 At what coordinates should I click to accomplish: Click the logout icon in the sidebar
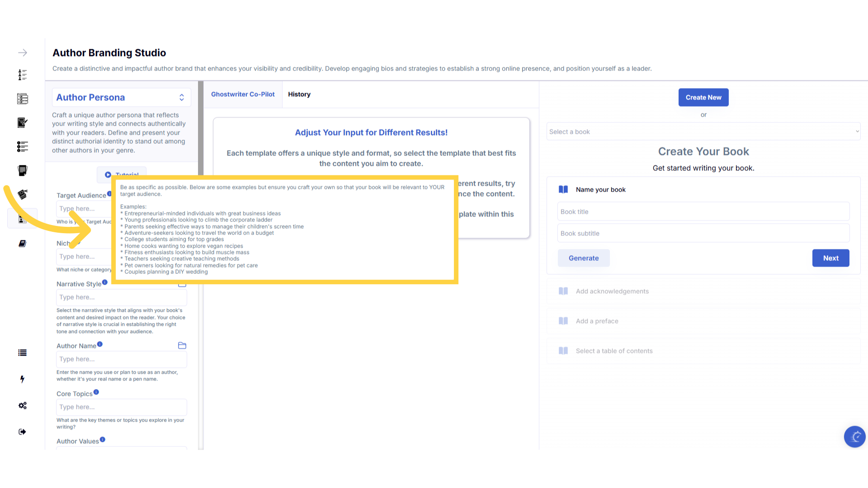tap(22, 432)
